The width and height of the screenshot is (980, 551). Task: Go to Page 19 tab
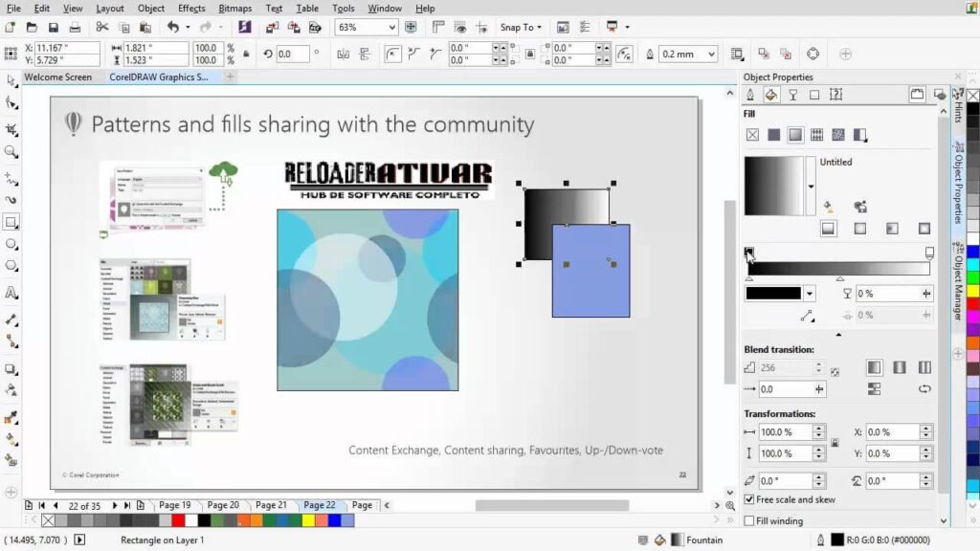[175, 505]
